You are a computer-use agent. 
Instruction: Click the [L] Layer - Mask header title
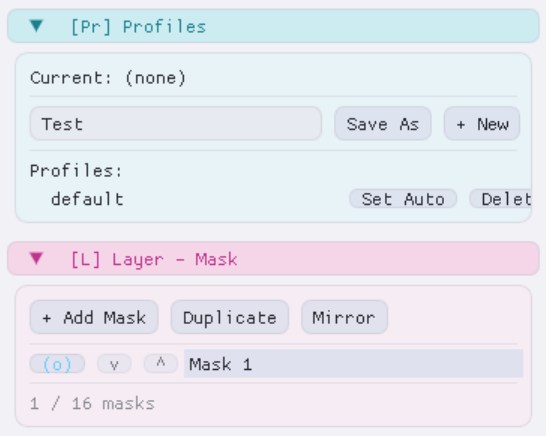154,259
